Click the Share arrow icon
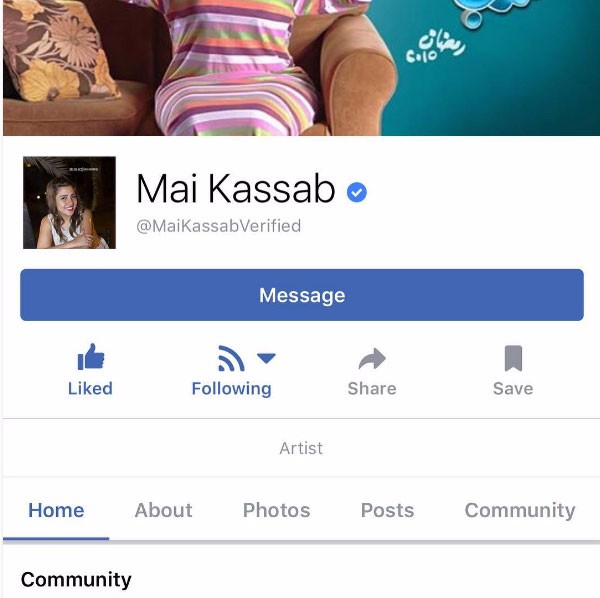Screen dimensions: 600x598 pos(372,358)
